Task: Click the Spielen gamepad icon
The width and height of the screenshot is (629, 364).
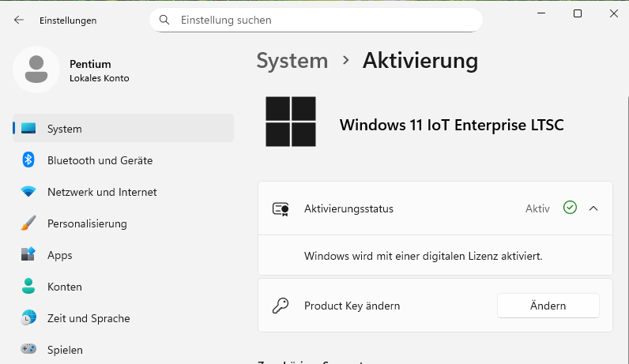Action: pyautogui.click(x=28, y=349)
